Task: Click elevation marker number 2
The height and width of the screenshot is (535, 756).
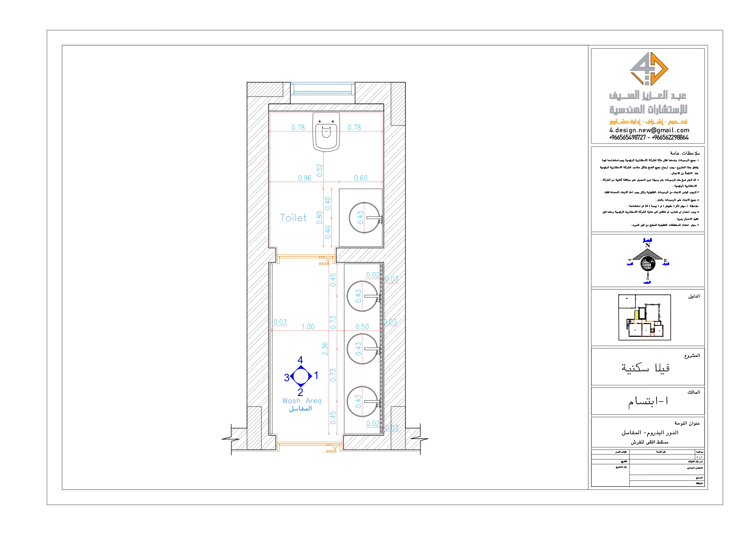Action: (x=300, y=392)
